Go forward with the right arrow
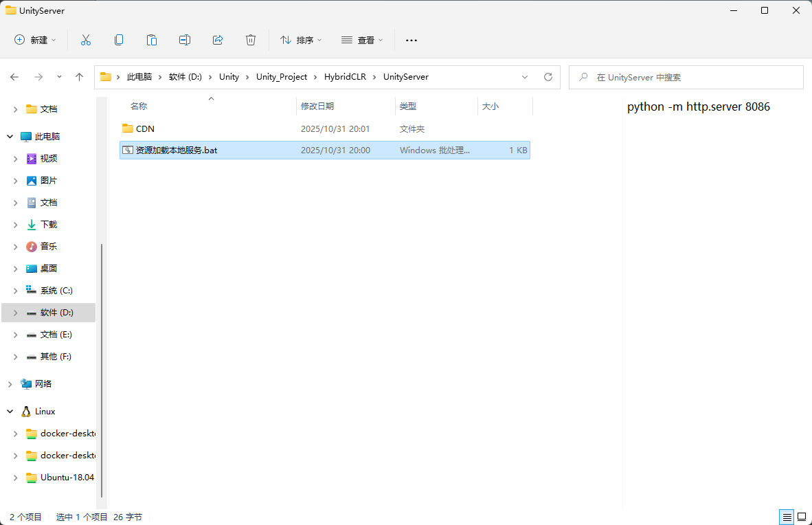 click(38, 77)
